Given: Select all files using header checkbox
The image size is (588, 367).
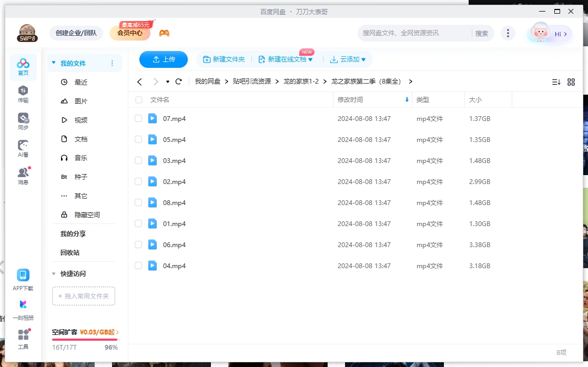Looking at the screenshot, I should (x=138, y=99).
